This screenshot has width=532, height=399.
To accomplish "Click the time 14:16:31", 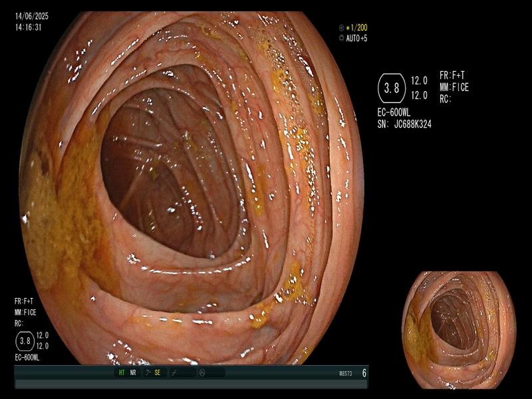I will point(29,27).
